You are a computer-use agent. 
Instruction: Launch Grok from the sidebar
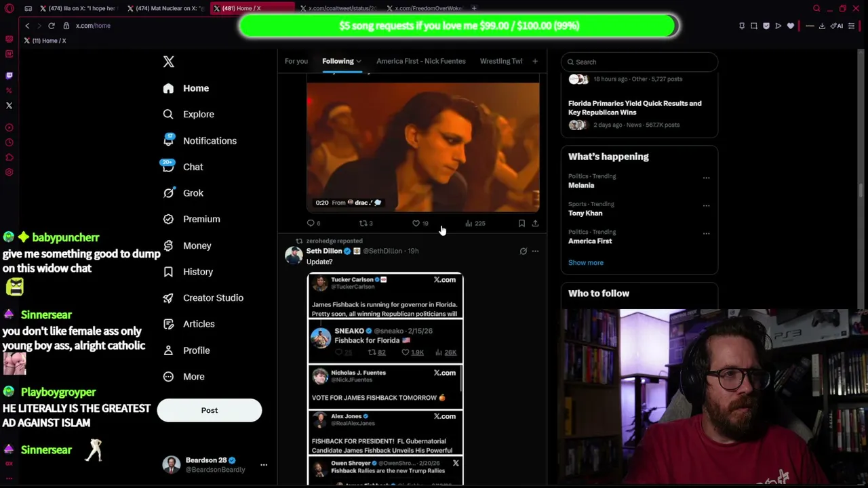click(x=184, y=193)
